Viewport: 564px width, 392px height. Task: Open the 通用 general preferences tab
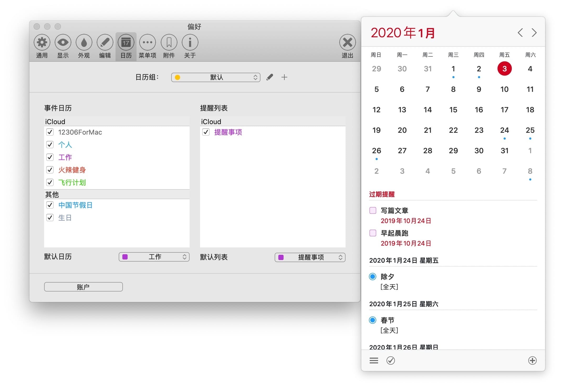(42, 46)
